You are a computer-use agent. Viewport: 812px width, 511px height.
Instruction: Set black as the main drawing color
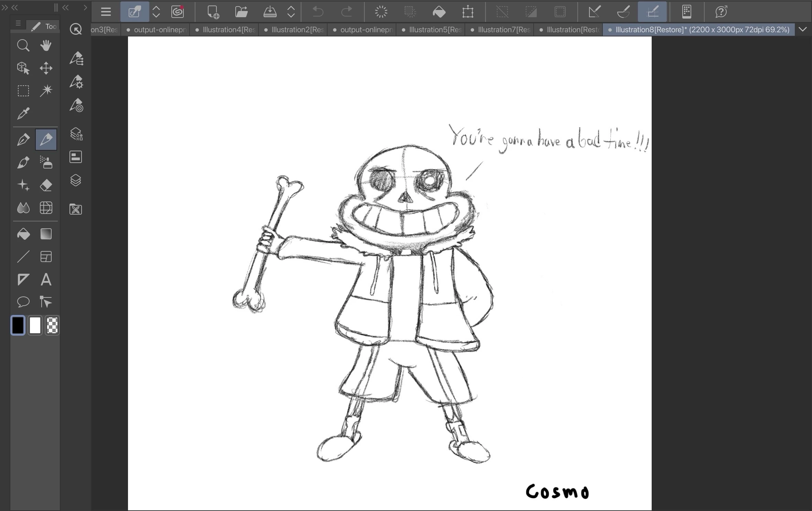18,325
